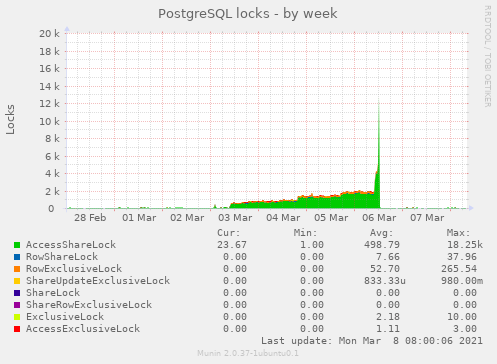Click the 14 k y-axis label

[49, 87]
